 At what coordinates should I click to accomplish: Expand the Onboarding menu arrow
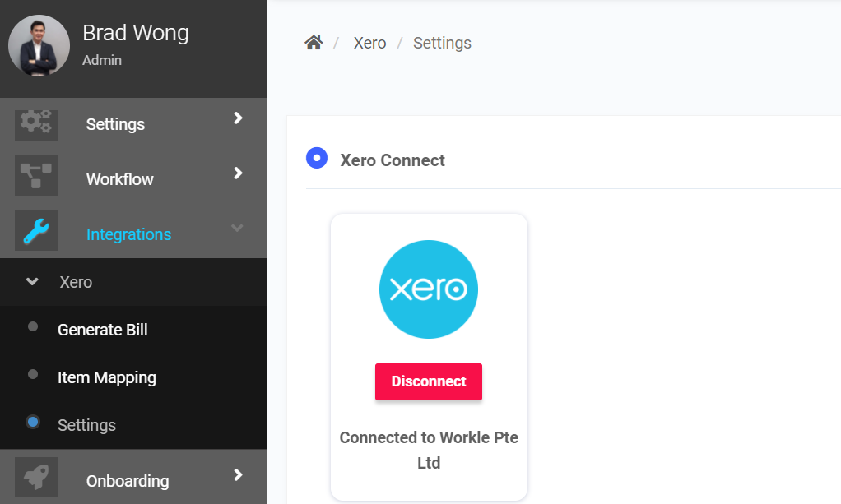click(x=238, y=475)
